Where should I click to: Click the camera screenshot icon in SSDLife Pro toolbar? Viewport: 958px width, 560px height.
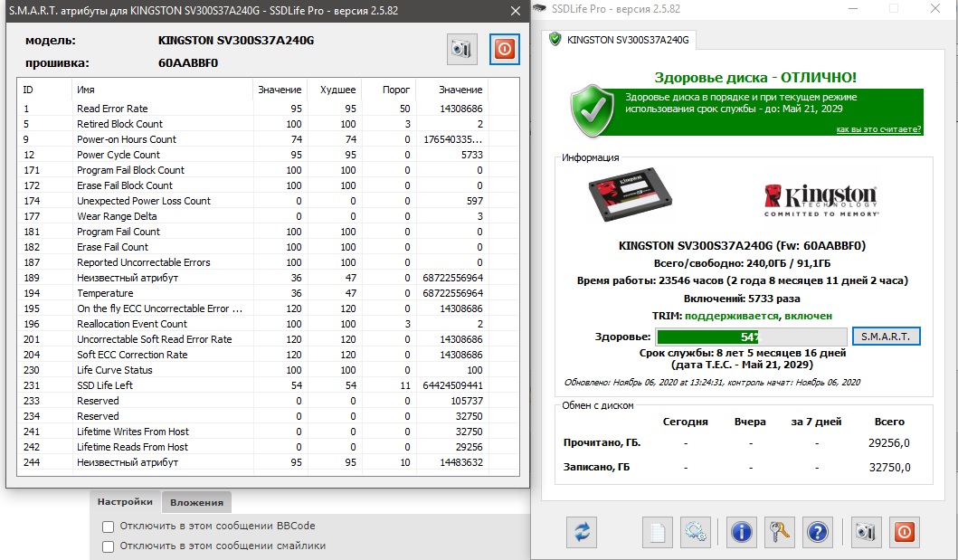(866, 532)
